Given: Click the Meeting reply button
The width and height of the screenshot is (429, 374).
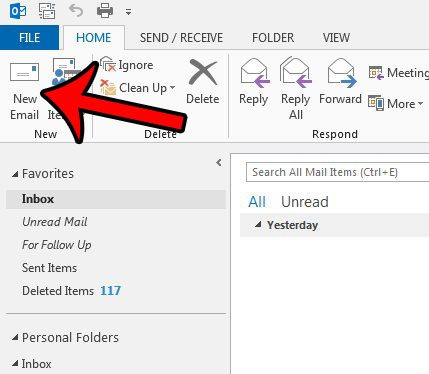Looking at the screenshot, I should [x=398, y=73].
